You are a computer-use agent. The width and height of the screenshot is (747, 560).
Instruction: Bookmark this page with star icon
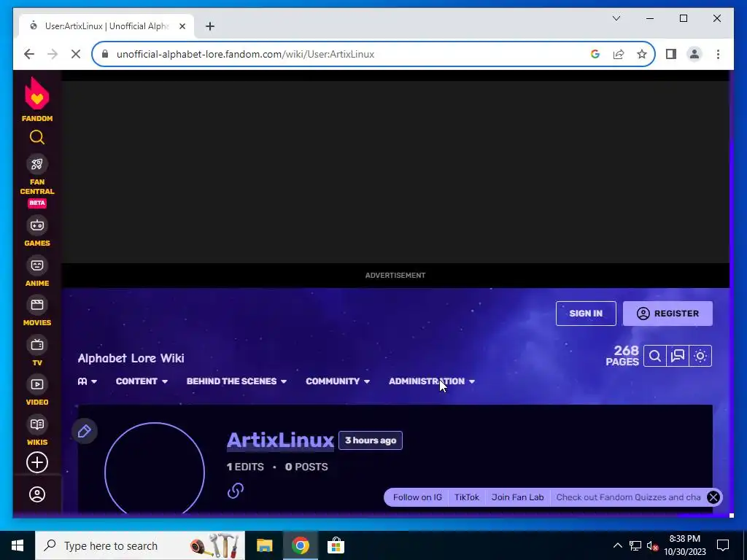pyautogui.click(x=642, y=54)
